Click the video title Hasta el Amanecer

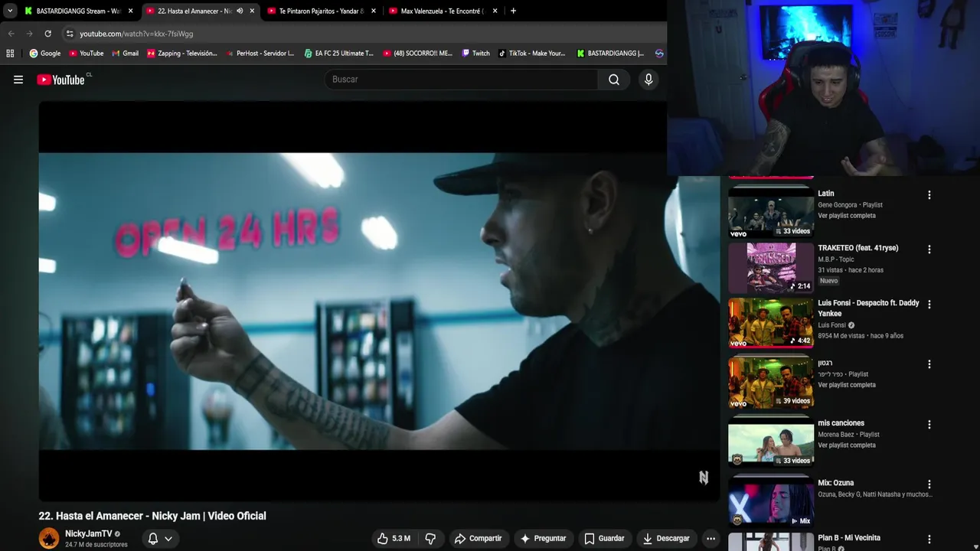(x=152, y=516)
